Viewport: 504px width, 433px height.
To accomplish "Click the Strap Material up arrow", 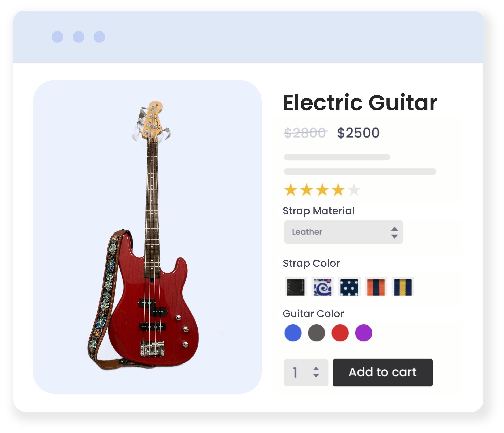I will coord(395,229).
